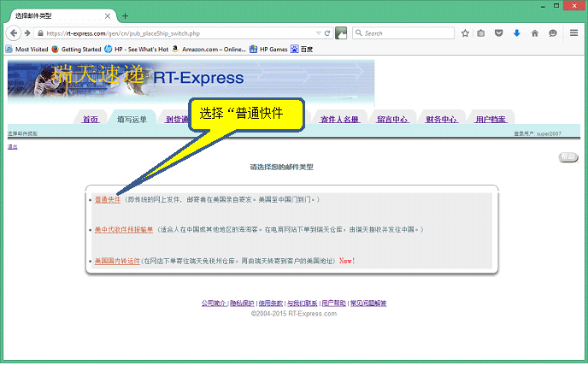Select the 财务中心 tab
The width and height of the screenshot is (588, 377).
pos(441,119)
